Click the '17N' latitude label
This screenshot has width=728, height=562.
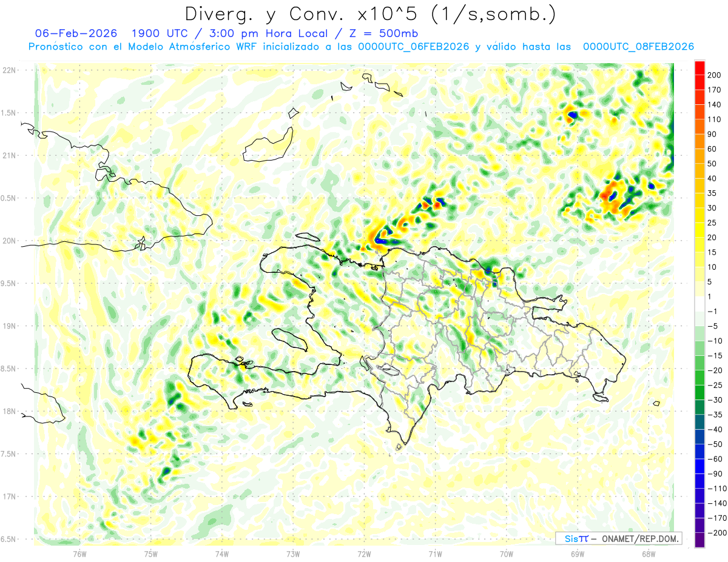(9, 497)
